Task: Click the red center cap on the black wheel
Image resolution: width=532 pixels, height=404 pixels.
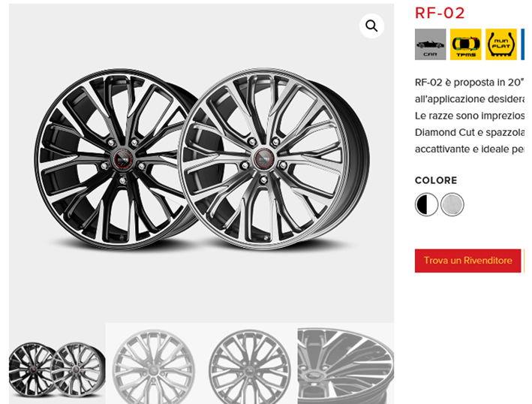Action: pos(122,158)
